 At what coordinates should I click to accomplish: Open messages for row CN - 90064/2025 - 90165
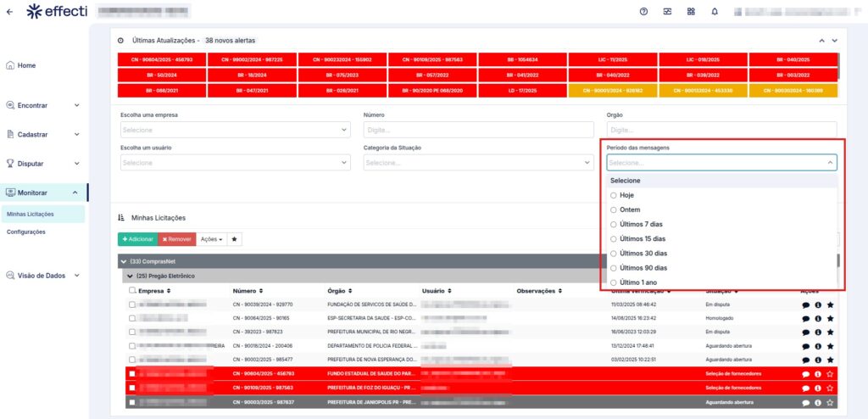[806, 319]
